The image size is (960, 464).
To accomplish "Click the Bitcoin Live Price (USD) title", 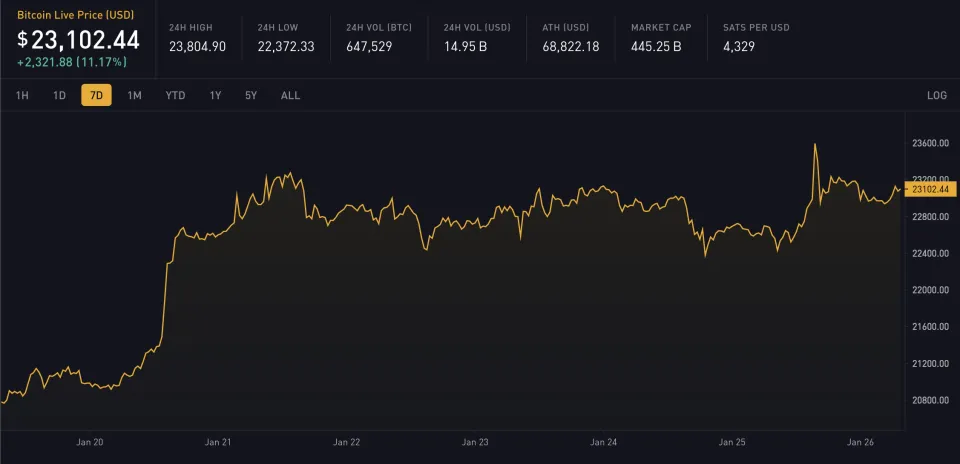I will coord(74,17).
